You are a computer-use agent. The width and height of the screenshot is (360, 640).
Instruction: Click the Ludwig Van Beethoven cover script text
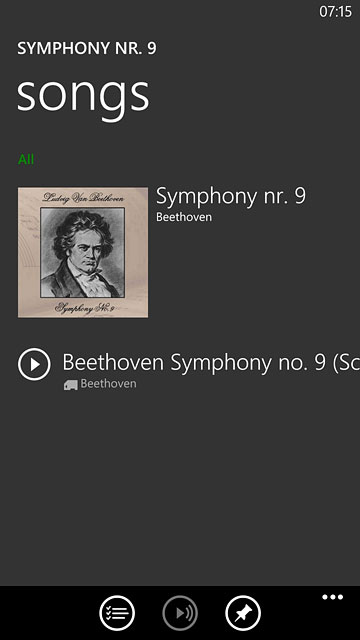coord(83,198)
